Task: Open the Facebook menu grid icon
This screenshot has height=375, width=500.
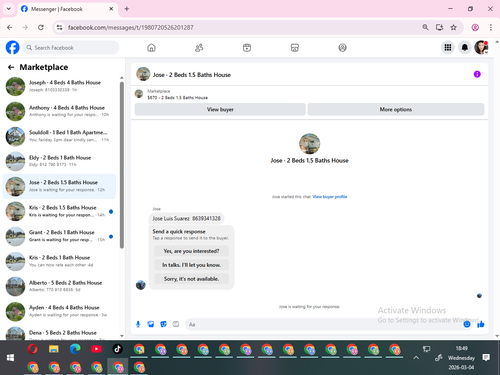Action: pos(448,48)
